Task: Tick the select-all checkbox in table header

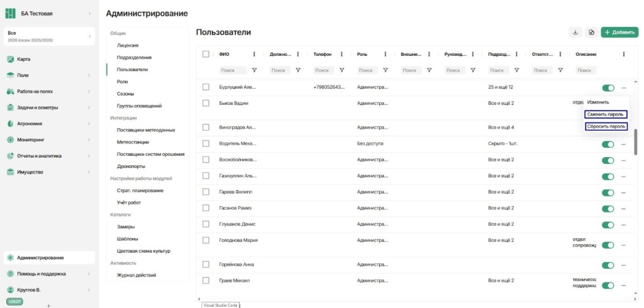Action: coord(206,54)
